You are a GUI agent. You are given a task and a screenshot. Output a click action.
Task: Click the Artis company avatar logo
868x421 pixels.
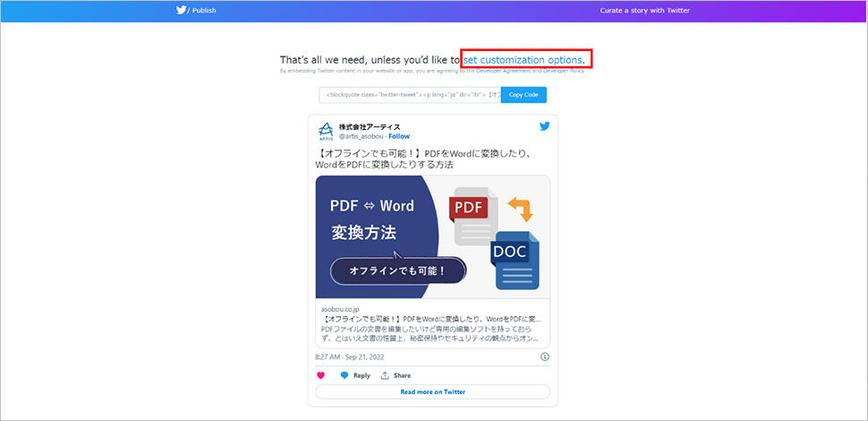326,132
